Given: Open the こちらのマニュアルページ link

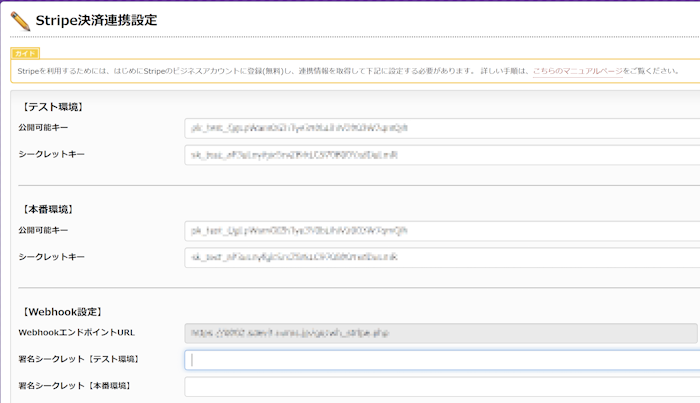Looking at the screenshot, I should [577, 71].
